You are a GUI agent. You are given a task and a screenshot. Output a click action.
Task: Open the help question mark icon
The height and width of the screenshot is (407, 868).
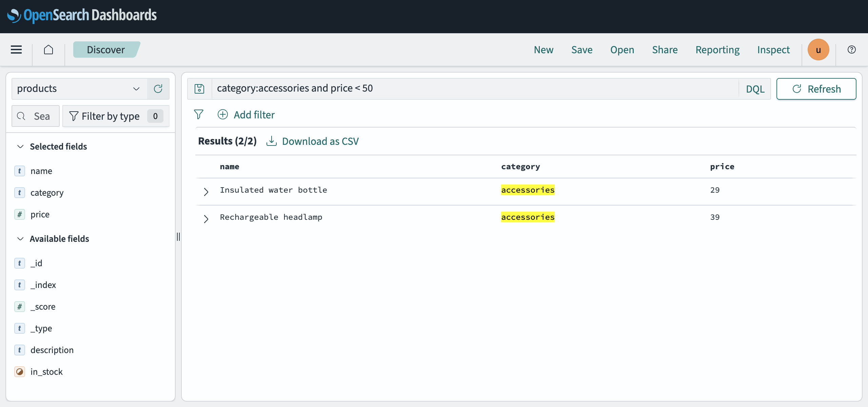pos(851,50)
